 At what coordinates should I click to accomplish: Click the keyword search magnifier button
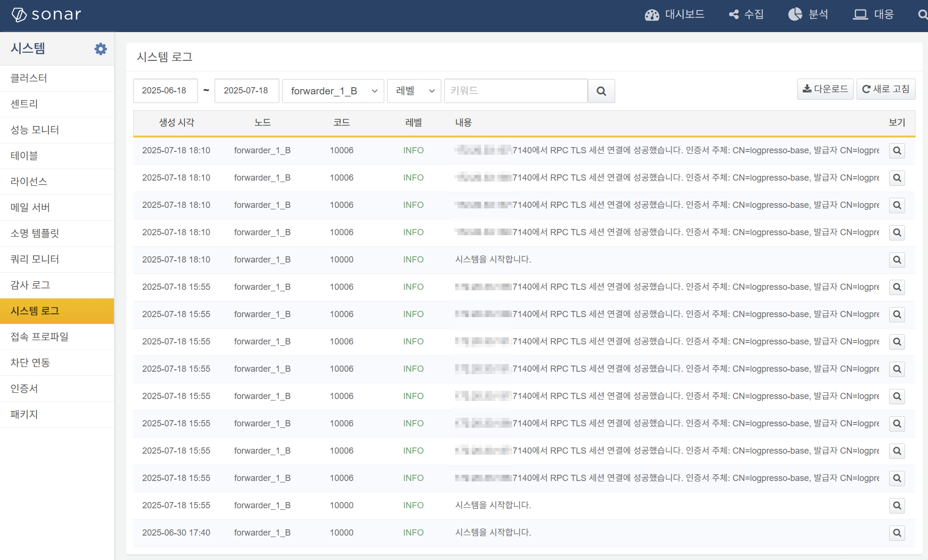tap(601, 91)
